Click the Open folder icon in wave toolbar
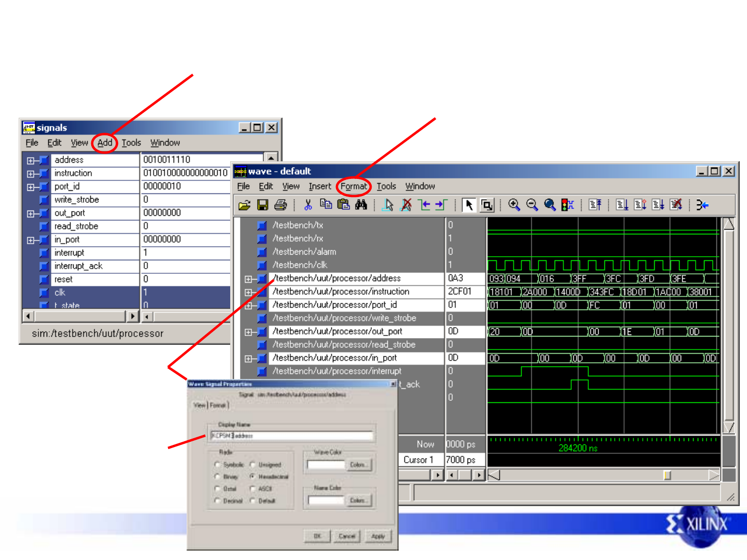747x560 pixels. point(244,205)
